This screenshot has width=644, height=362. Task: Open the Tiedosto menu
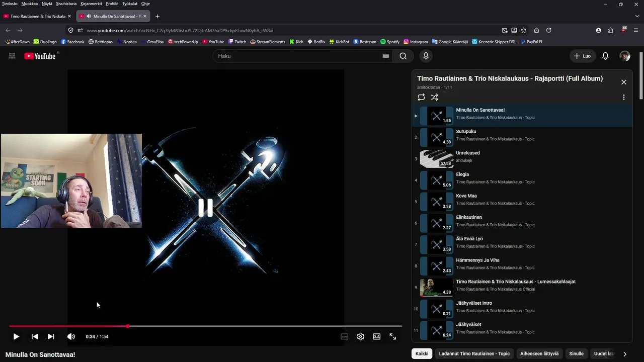click(10, 4)
